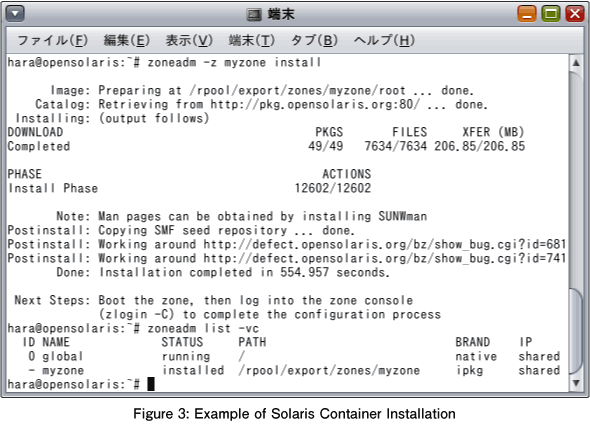Click the defect.opensolaris.org bug URL id=741
This screenshot has width=590, height=425.
coord(385,258)
